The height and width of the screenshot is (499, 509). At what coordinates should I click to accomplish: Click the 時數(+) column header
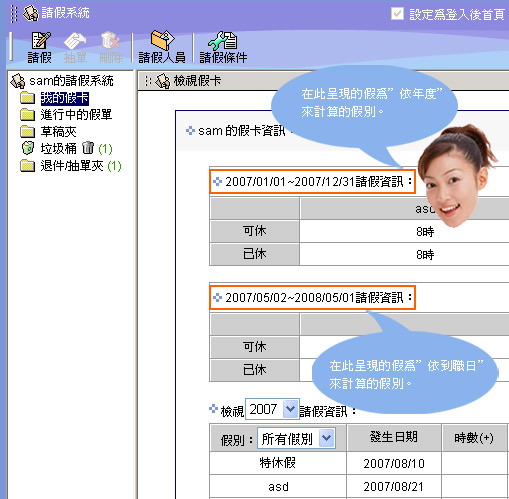[x=474, y=438]
